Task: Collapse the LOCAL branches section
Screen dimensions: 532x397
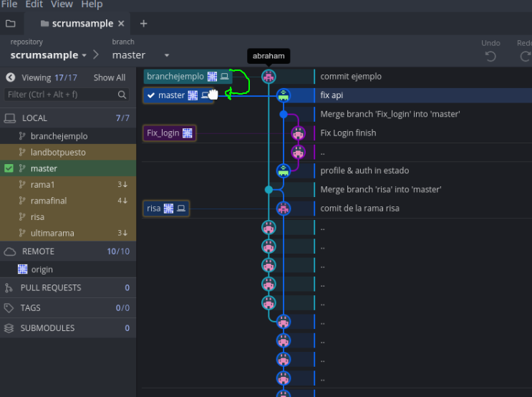Action: pyautogui.click(x=34, y=118)
